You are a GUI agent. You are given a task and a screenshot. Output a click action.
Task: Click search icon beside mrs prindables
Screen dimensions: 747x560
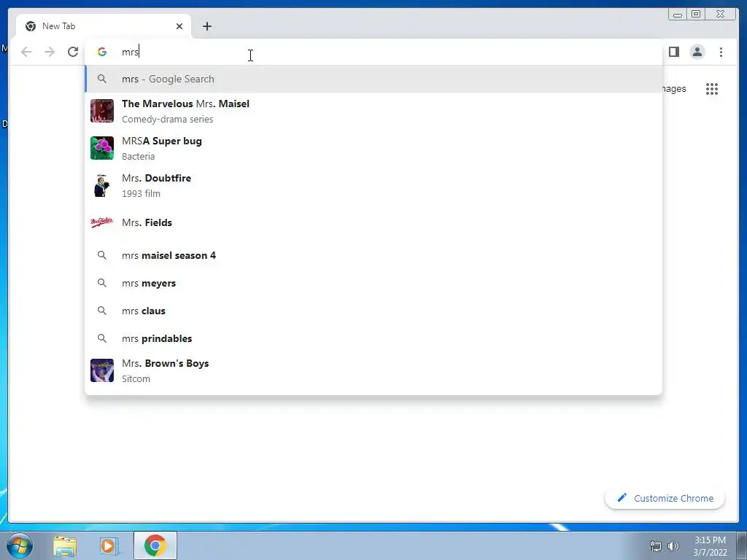tap(102, 338)
